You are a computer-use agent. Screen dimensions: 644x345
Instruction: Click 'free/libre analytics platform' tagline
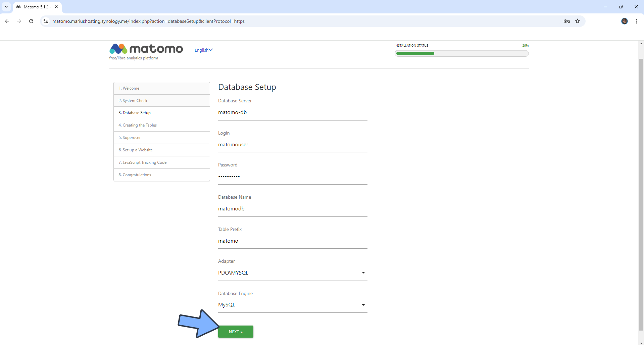pos(134,58)
